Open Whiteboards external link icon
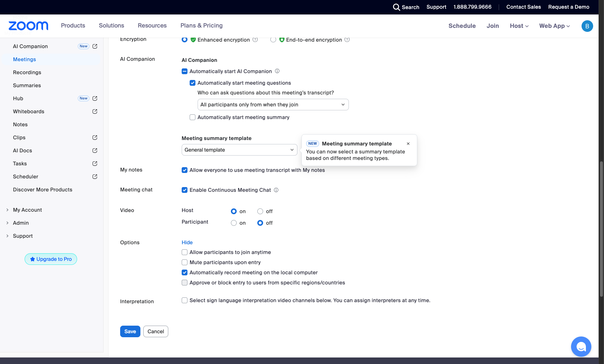This screenshot has height=364, width=604. tap(95, 111)
